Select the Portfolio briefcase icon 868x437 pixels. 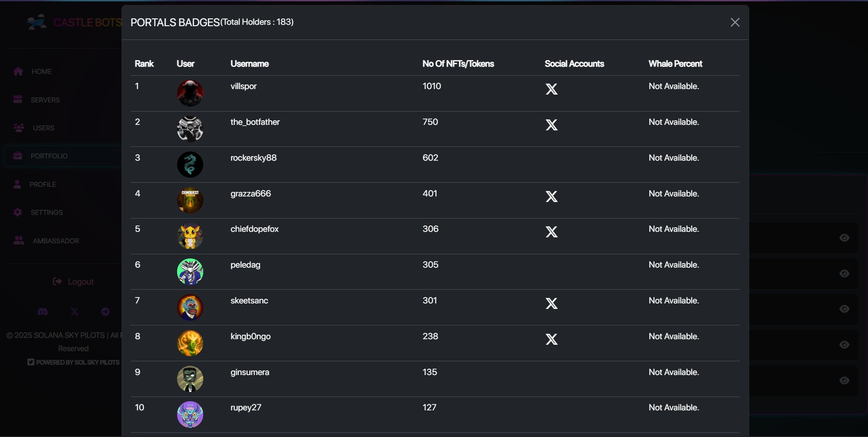click(x=18, y=156)
